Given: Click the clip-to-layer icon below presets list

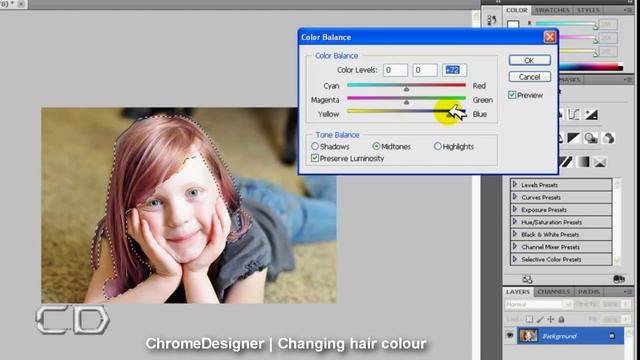Looking at the screenshot, I should pos(619,279).
